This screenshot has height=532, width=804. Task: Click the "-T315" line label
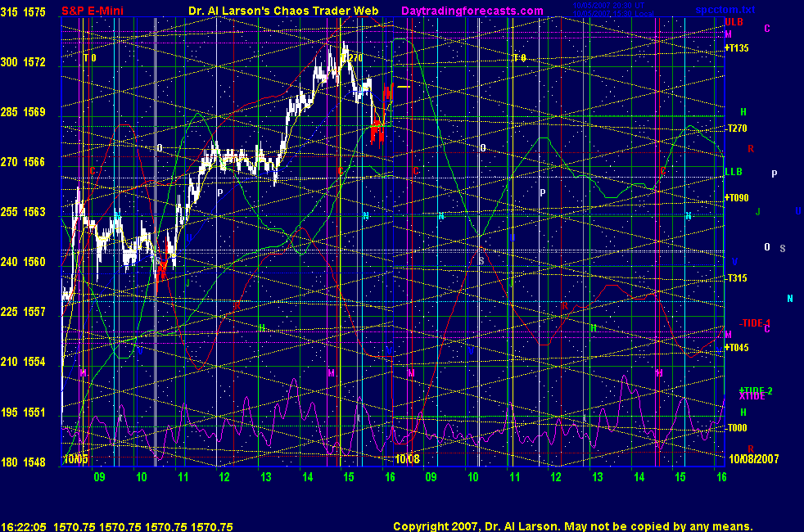pos(737,278)
